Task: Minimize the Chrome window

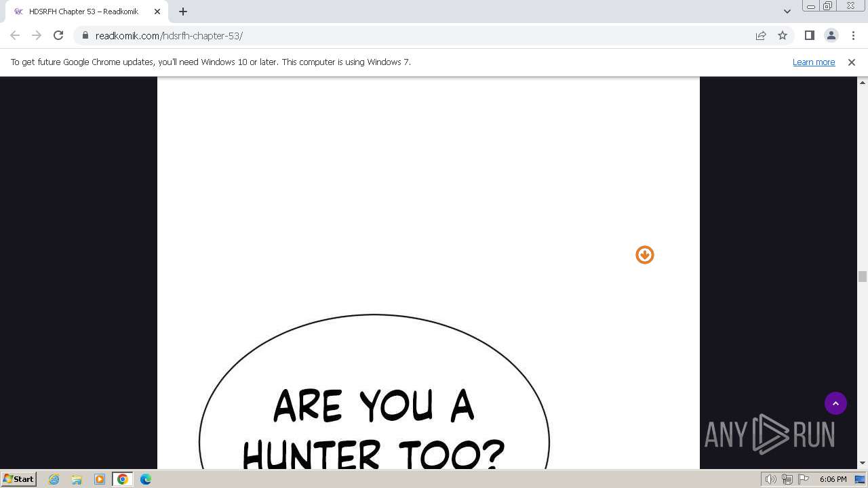Action: [811, 6]
